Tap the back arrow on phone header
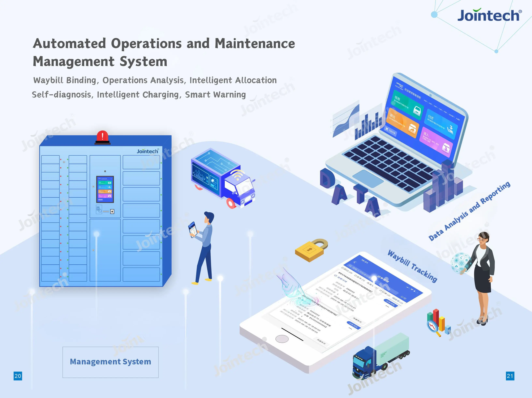 click(x=355, y=262)
